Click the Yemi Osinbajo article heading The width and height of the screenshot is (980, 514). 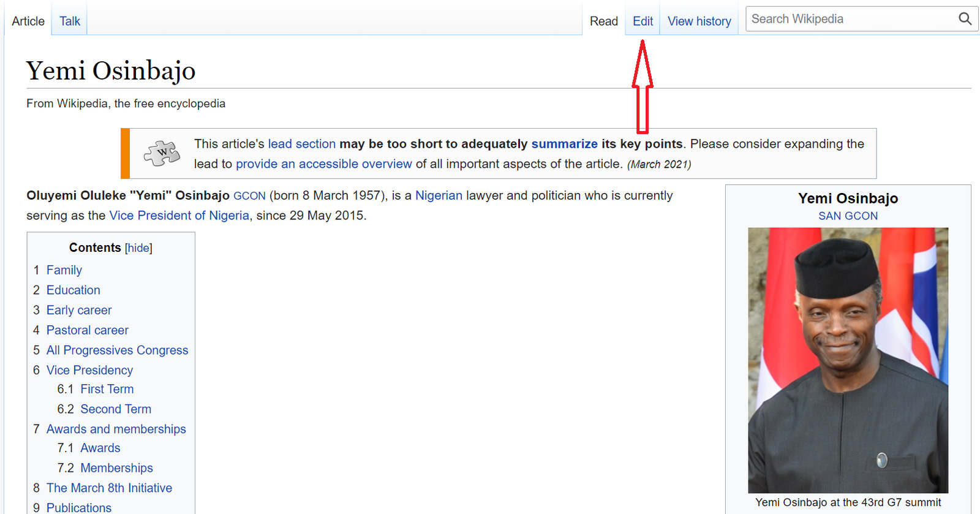coord(111,70)
